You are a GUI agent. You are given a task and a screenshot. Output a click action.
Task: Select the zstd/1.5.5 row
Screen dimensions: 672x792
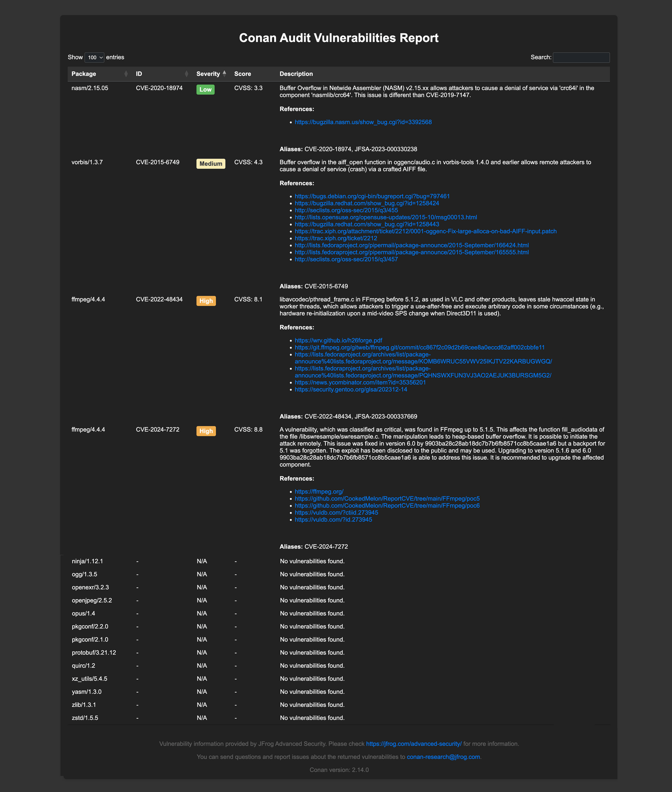click(x=339, y=718)
